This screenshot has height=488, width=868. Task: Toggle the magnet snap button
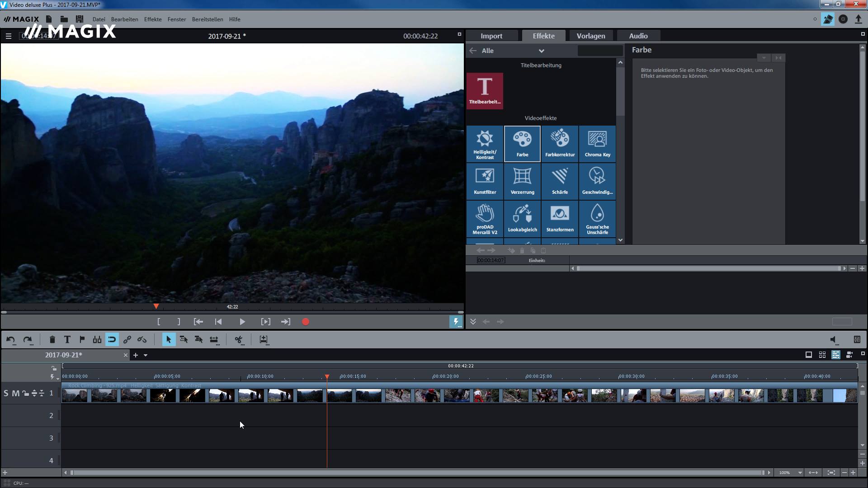click(x=112, y=339)
